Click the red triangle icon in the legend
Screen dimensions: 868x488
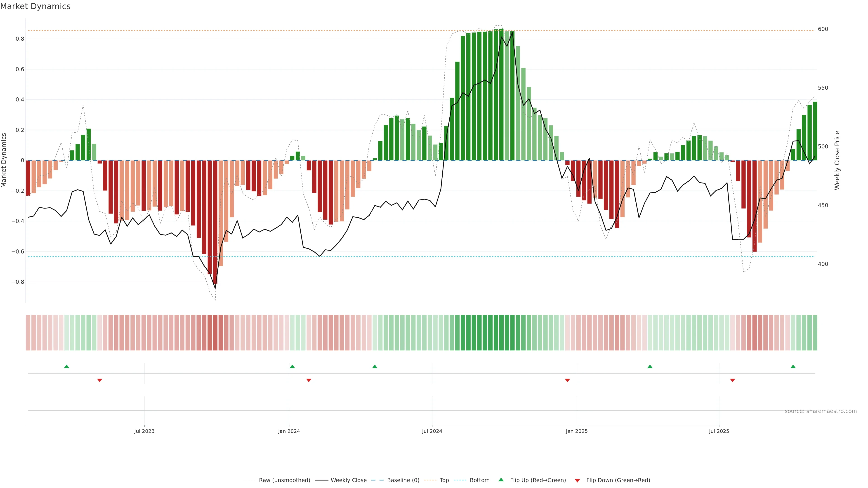[x=577, y=481]
